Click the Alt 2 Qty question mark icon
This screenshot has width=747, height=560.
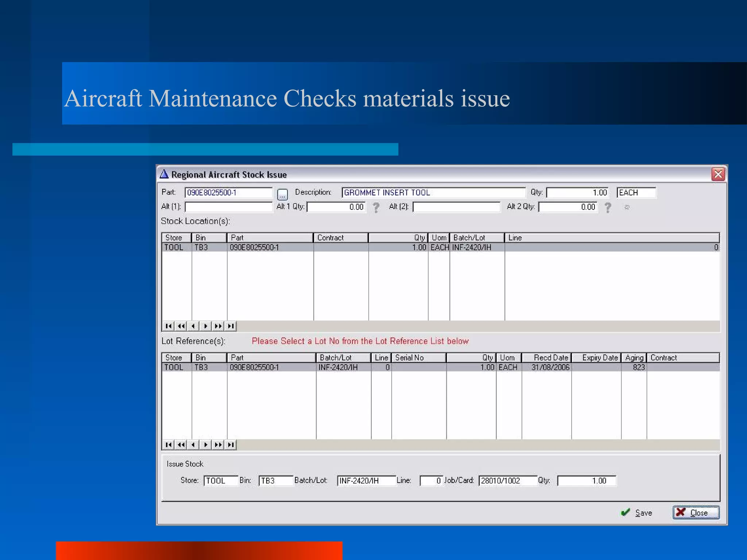pos(608,207)
